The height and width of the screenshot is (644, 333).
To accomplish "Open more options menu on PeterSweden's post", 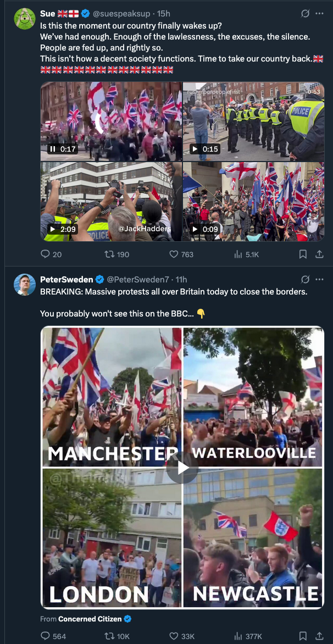I will [x=319, y=279].
